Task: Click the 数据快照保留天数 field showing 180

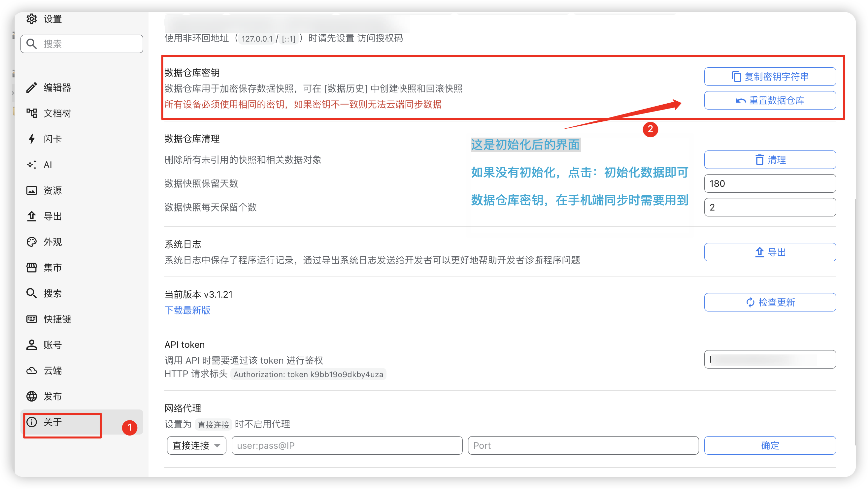Action: tap(770, 183)
